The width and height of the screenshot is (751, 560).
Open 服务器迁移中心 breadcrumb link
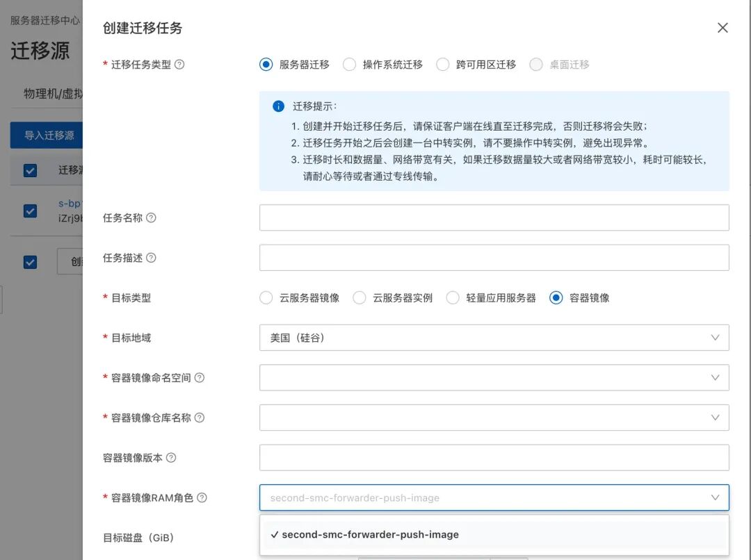tap(45, 20)
